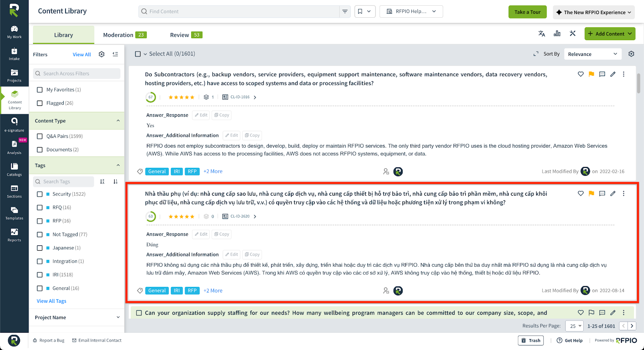This screenshot has height=350, width=644.
Task: Open the Intake sidebar icon
Action: (x=14, y=54)
